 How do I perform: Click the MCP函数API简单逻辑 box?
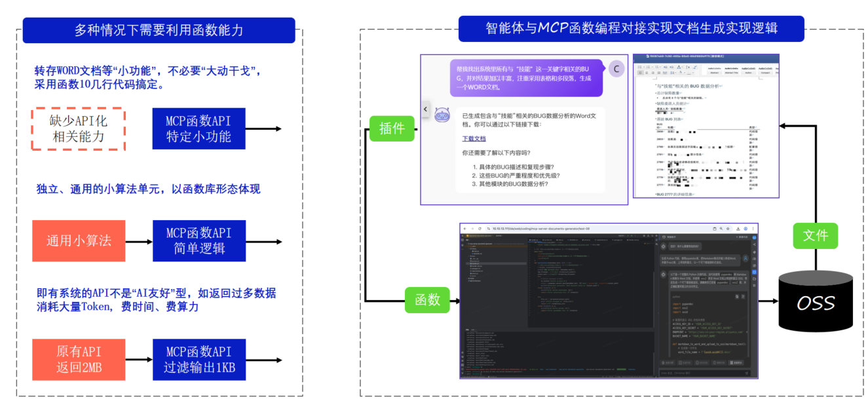[199, 240]
